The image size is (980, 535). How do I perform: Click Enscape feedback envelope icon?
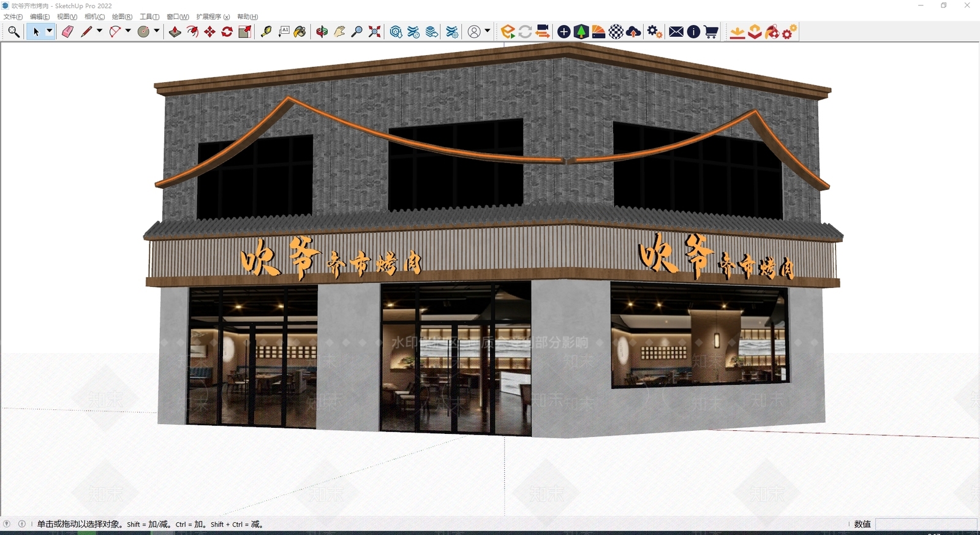click(676, 32)
